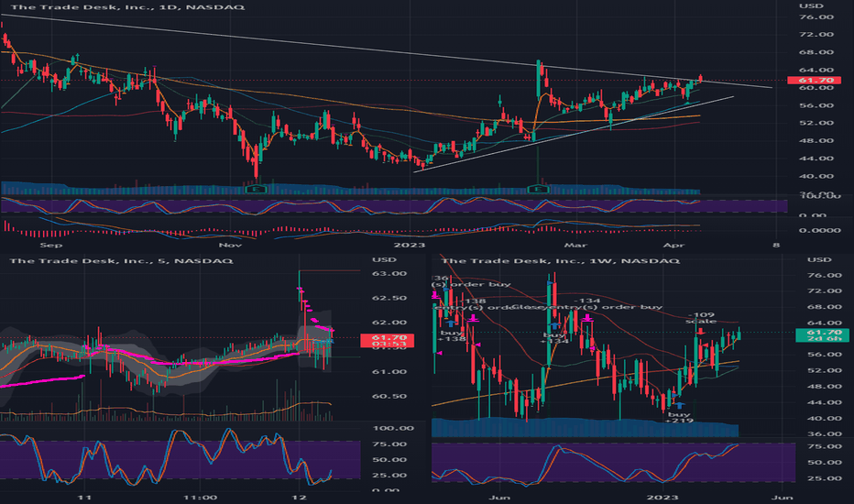Click the 2023 label on the 1D time axis
Viewport: 854px width, 504px height.
410,246
